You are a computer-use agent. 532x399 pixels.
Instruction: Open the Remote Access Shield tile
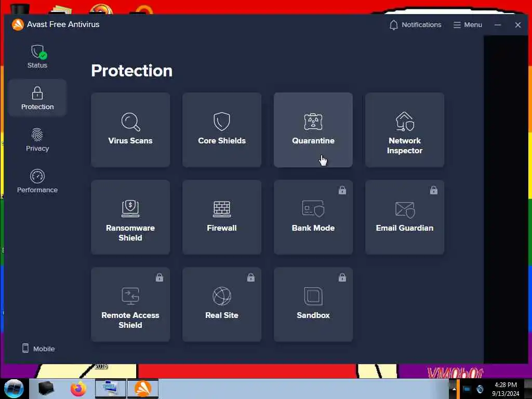(130, 304)
